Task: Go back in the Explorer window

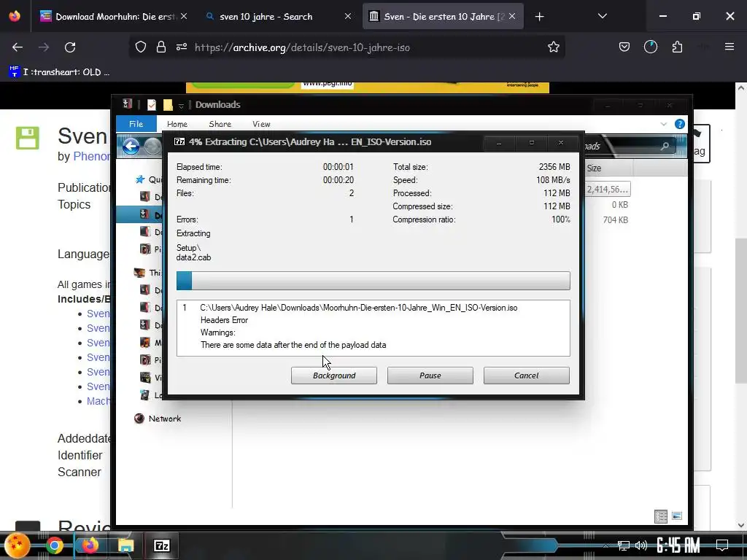Action: (131, 146)
